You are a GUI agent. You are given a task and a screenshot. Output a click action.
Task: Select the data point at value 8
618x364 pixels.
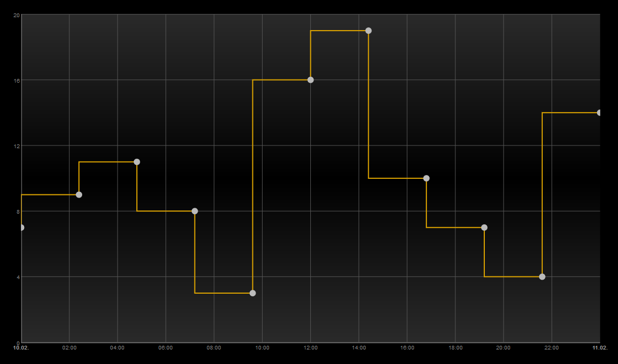(x=195, y=211)
